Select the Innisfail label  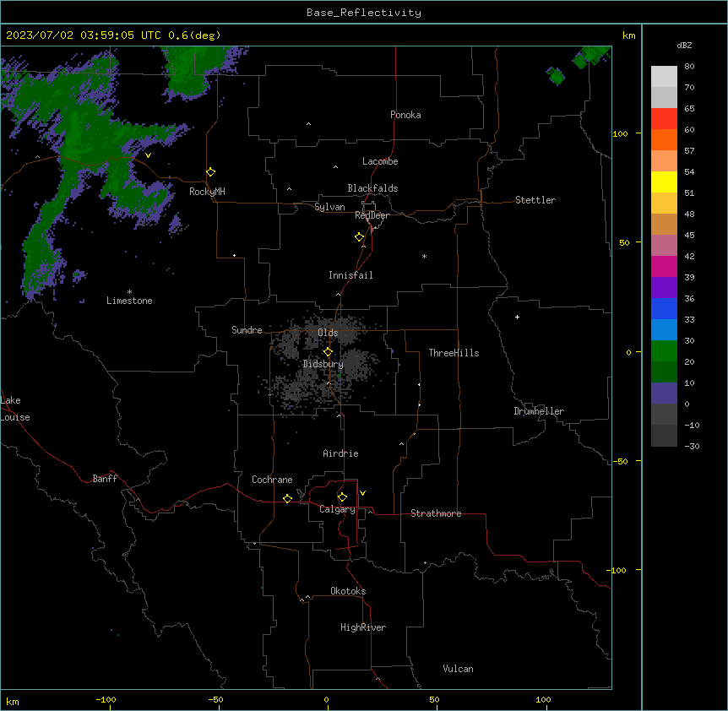tap(350, 275)
